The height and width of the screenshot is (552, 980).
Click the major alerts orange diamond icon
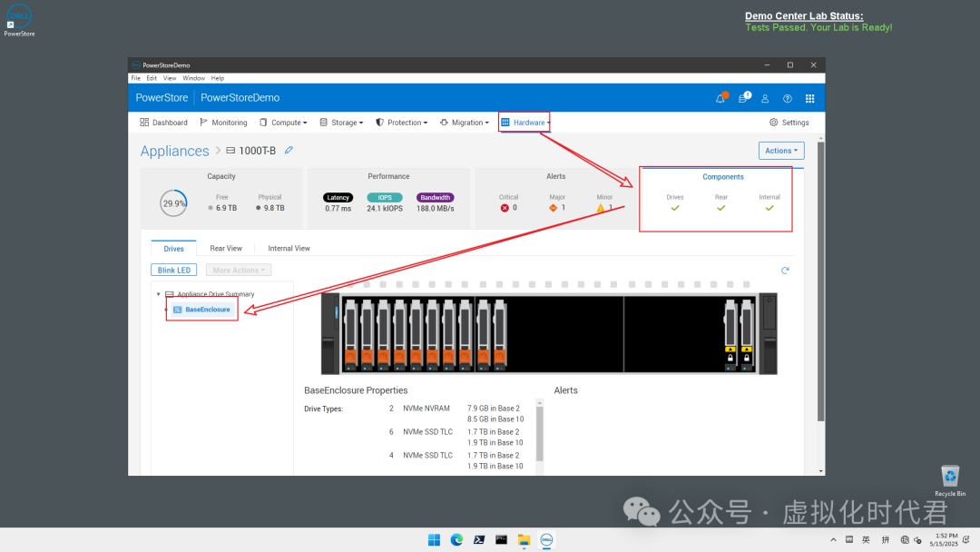[x=554, y=208]
